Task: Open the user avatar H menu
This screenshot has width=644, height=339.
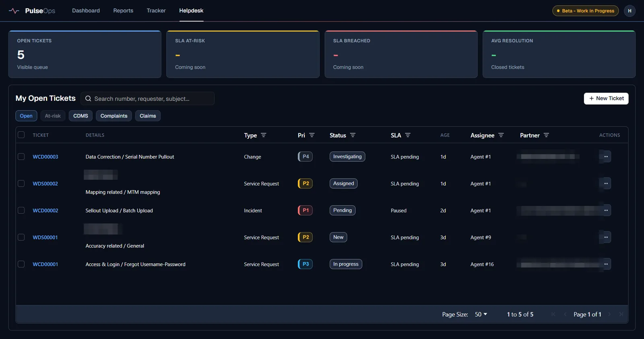Action: (630, 11)
